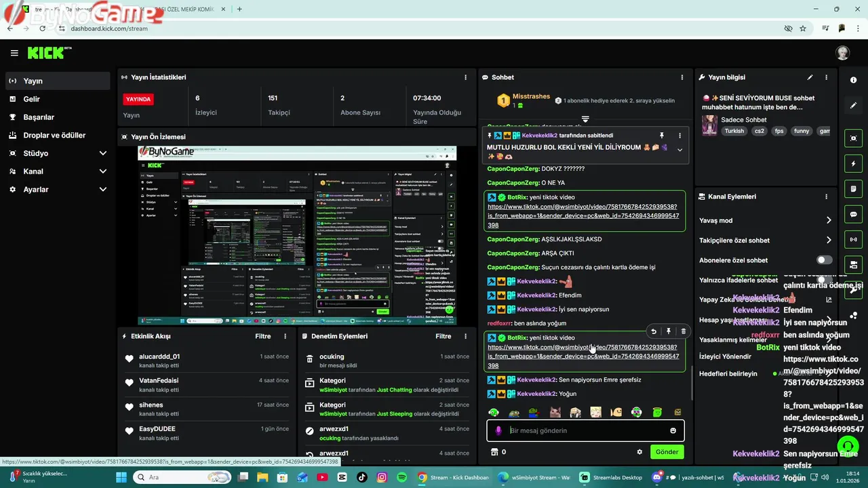Click the document icon in right sidebar
This screenshot has height=488, width=868.
tap(853, 188)
